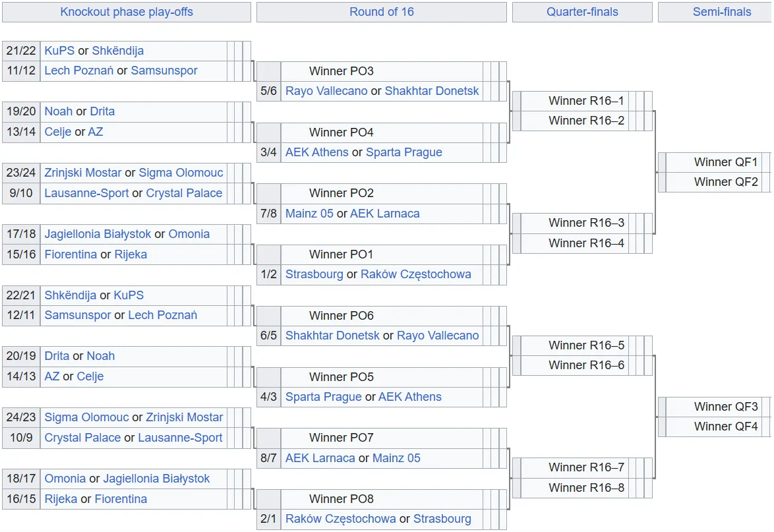The height and width of the screenshot is (532, 774).
Task: Click Fiorentina in the 15/16 row
Action: point(71,254)
